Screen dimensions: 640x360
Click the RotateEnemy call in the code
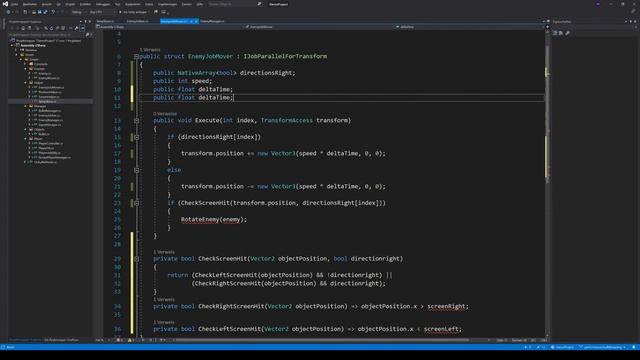(x=200, y=220)
